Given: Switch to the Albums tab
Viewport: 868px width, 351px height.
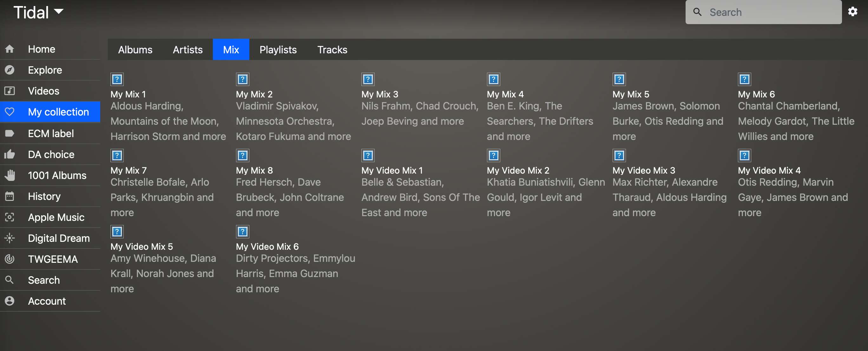Looking at the screenshot, I should pyautogui.click(x=135, y=50).
